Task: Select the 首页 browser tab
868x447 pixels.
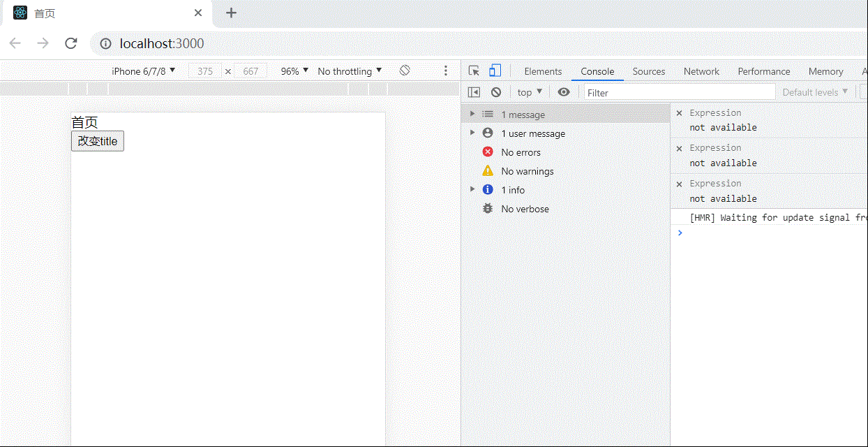Action: [x=108, y=13]
